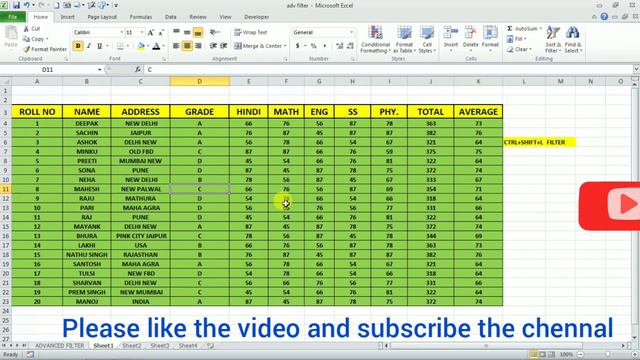Screen dimensions: 640x360
Task: Apply the Font Color A button
Action: click(156, 46)
